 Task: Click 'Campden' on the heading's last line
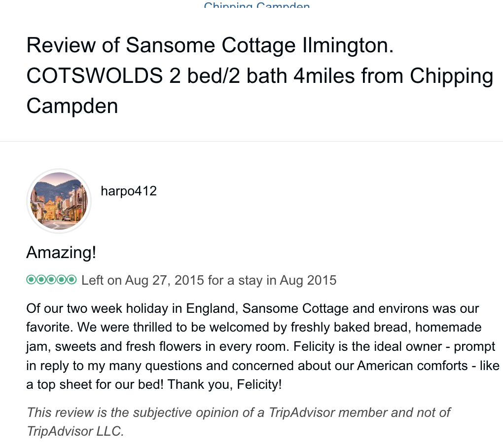(72, 106)
